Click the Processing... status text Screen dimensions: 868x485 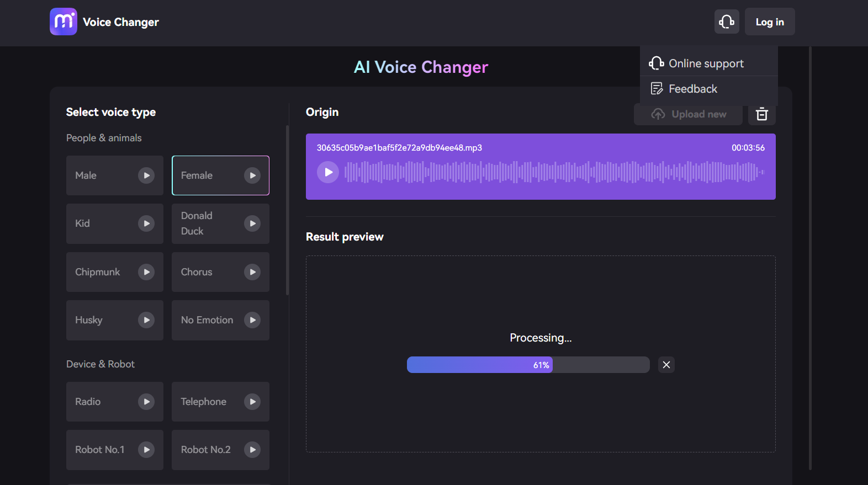click(x=541, y=338)
